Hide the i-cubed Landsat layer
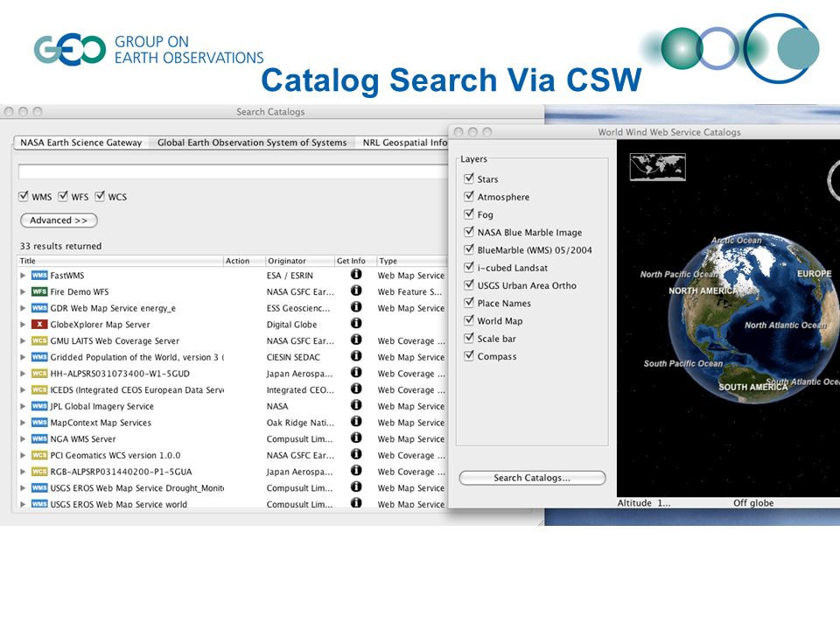 [469, 267]
